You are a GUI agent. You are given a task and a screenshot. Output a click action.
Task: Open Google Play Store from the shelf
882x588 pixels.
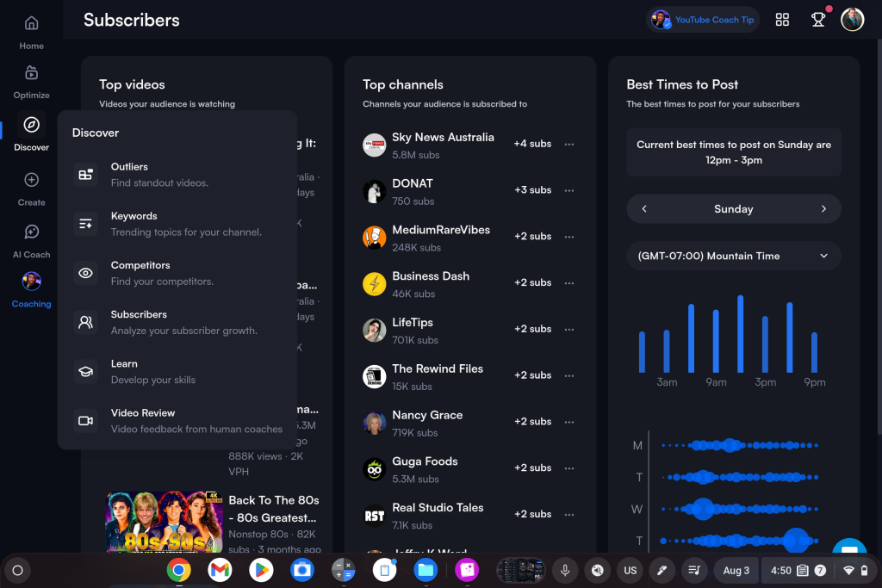261,571
